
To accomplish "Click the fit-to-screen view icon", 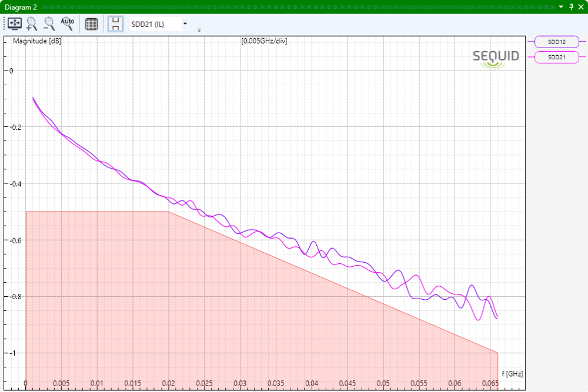I will click(14, 24).
